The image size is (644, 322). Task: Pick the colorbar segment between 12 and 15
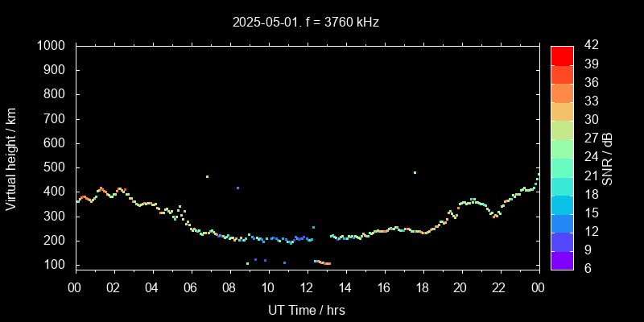(562, 222)
